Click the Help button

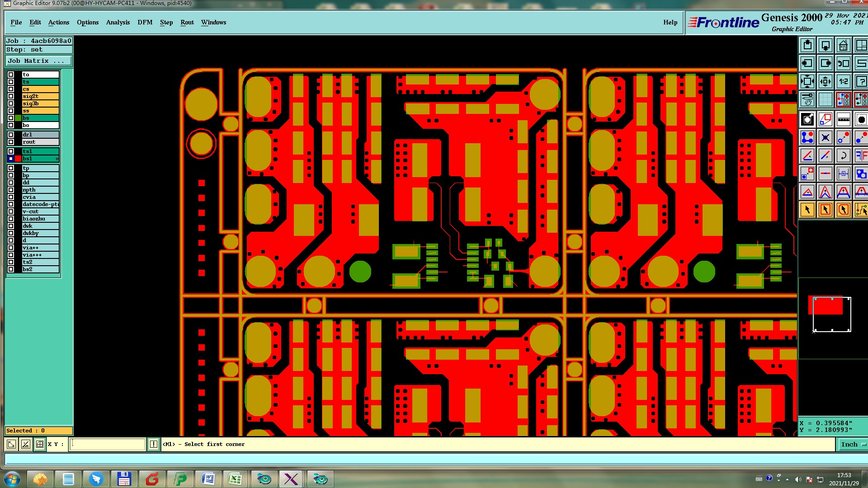(x=670, y=23)
